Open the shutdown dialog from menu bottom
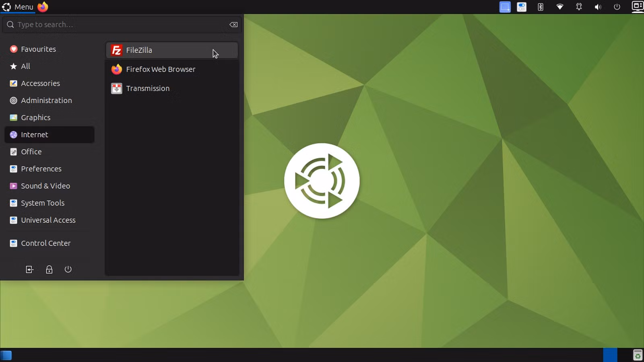The height and width of the screenshot is (362, 644). 68,269
